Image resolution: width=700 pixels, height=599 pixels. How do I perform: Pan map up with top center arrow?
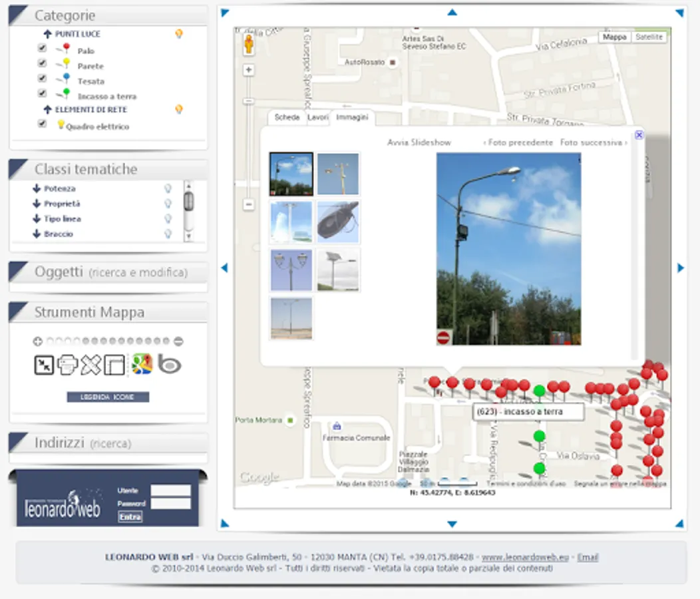tap(452, 13)
